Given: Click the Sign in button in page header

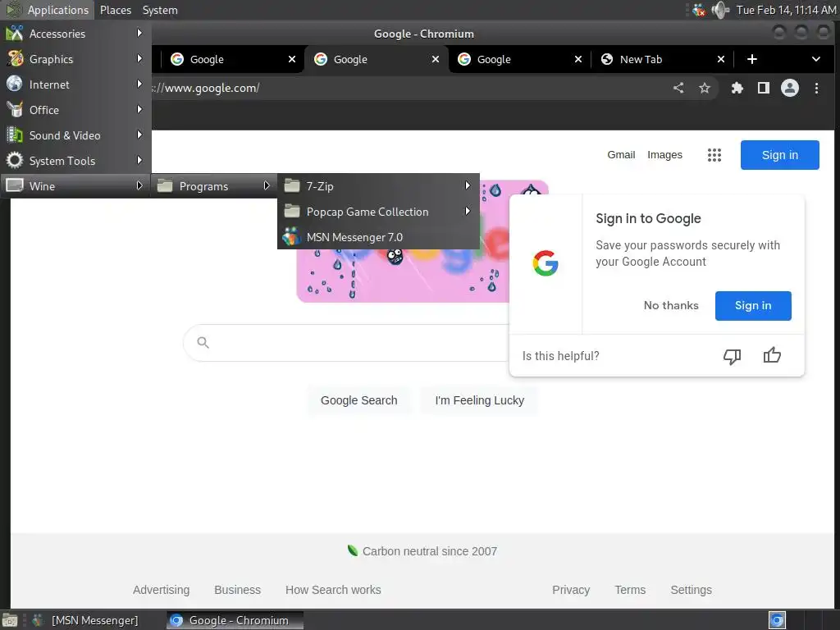Looking at the screenshot, I should [x=780, y=155].
